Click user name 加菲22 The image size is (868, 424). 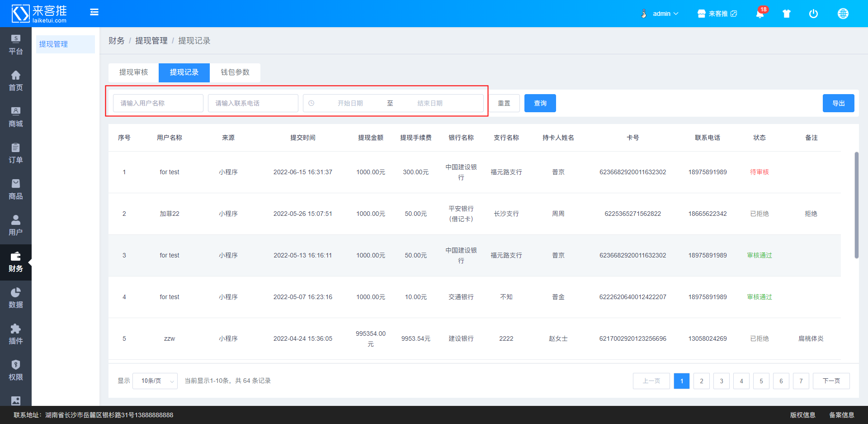click(x=170, y=214)
